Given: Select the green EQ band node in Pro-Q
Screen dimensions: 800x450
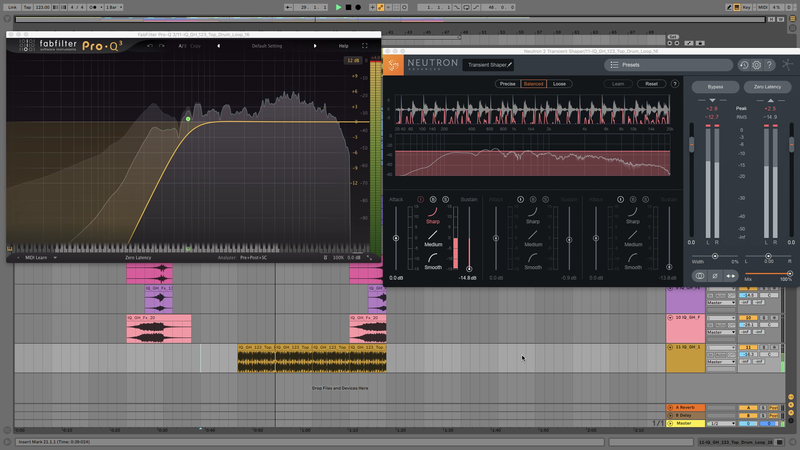Looking at the screenshot, I should click(x=188, y=119).
